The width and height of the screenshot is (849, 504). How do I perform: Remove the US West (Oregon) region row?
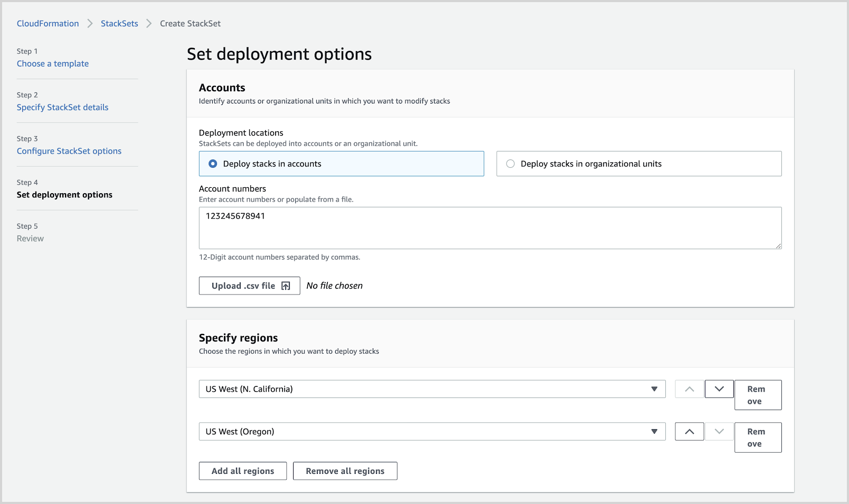click(x=757, y=438)
